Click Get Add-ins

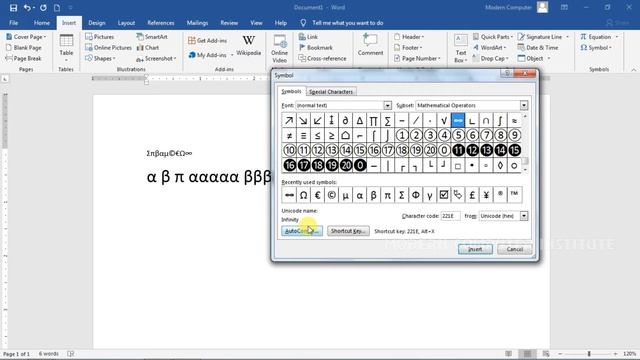point(207,41)
